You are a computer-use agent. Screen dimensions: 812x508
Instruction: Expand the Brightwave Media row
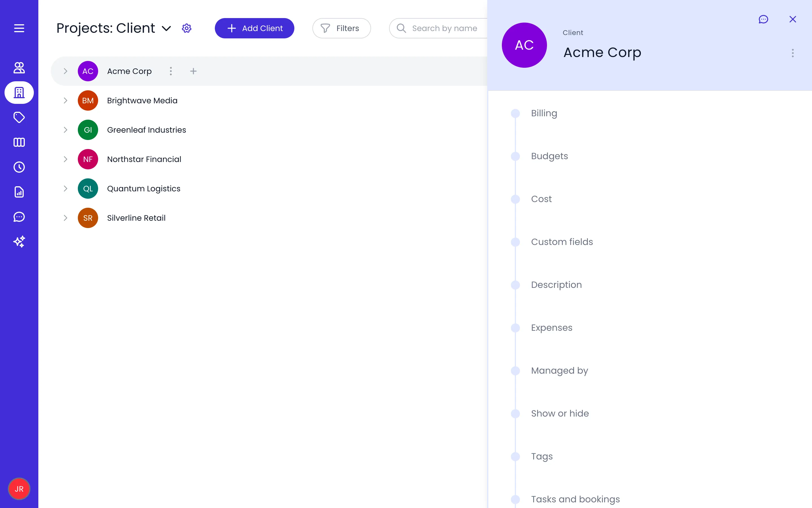65,100
